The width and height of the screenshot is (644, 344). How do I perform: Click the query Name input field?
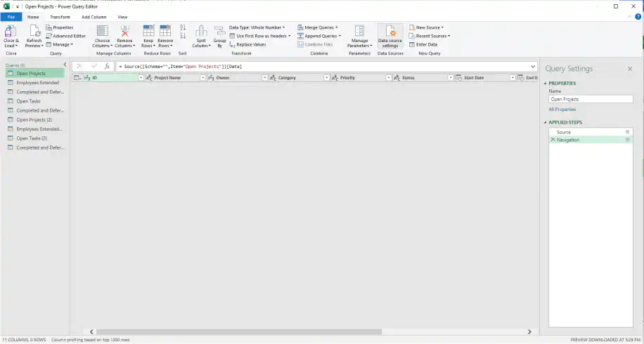[591, 99]
